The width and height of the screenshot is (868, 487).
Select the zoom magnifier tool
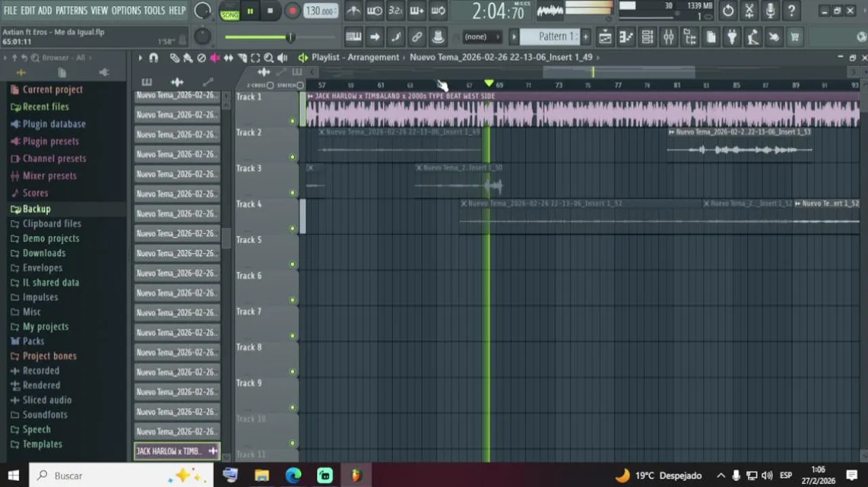(x=269, y=58)
